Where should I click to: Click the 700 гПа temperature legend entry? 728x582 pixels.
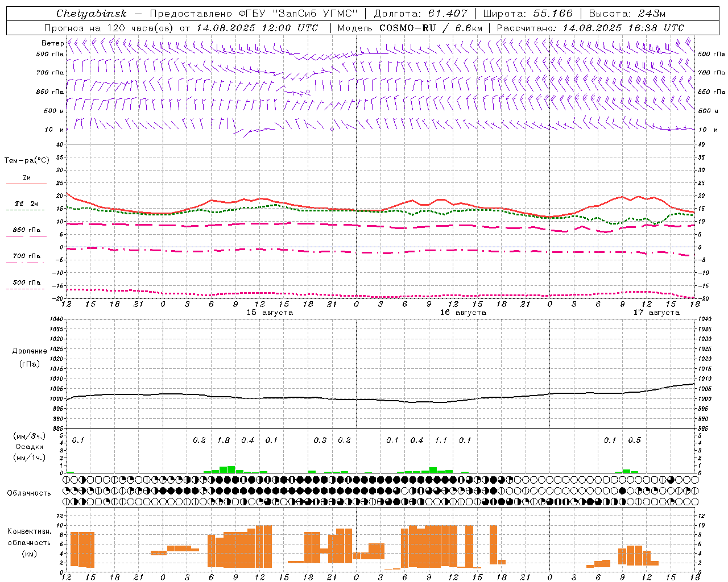tap(26, 256)
